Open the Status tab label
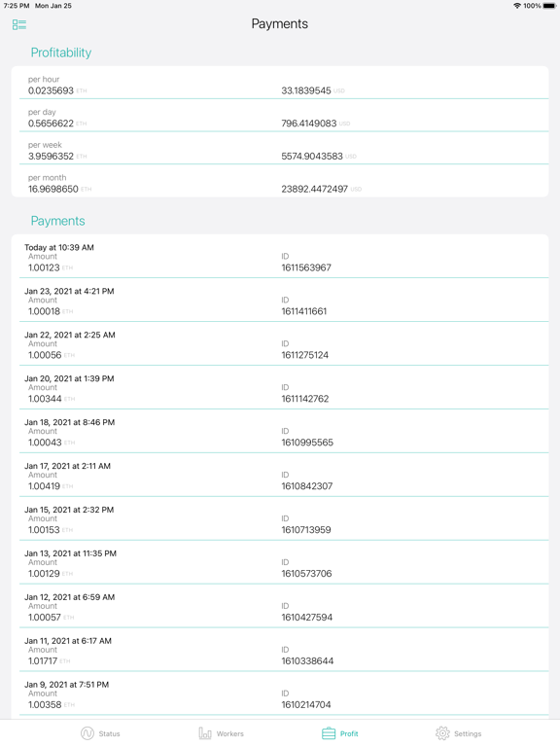 point(110,733)
